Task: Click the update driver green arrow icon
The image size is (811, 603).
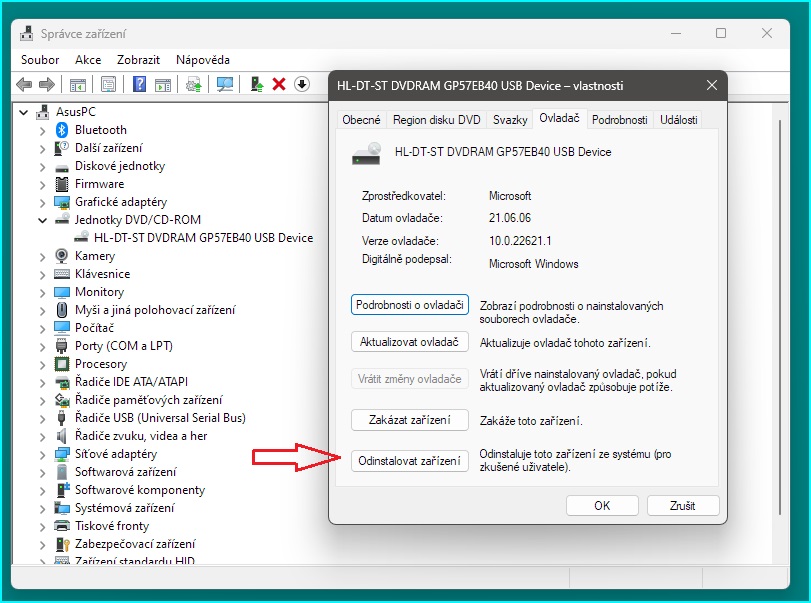Action: [x=257, y=84]
